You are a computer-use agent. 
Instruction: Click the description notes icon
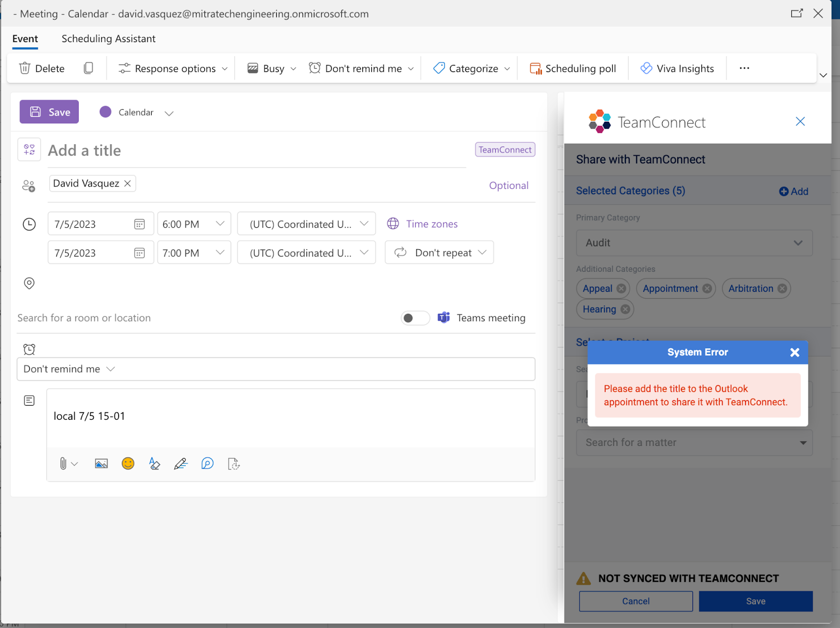(29, 401)
